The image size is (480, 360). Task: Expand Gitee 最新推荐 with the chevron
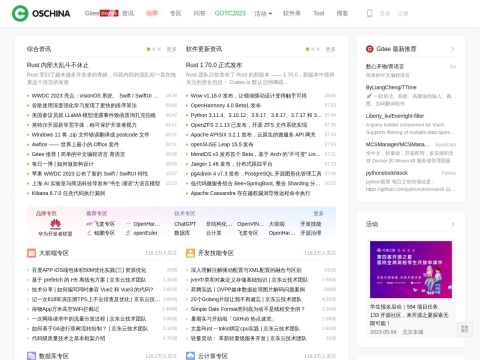click(x=453, y=49)
